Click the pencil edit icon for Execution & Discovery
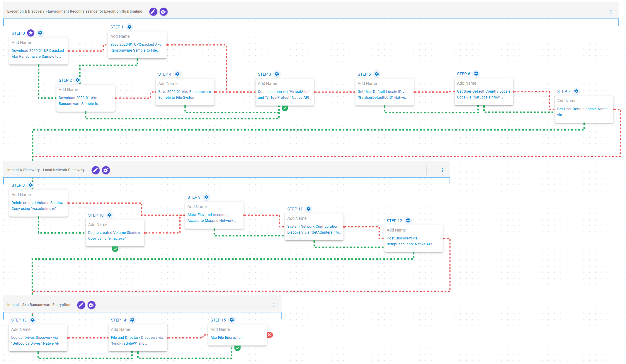Image resolution: width=626 pixels, height=364 pixels. click(153, 12)
